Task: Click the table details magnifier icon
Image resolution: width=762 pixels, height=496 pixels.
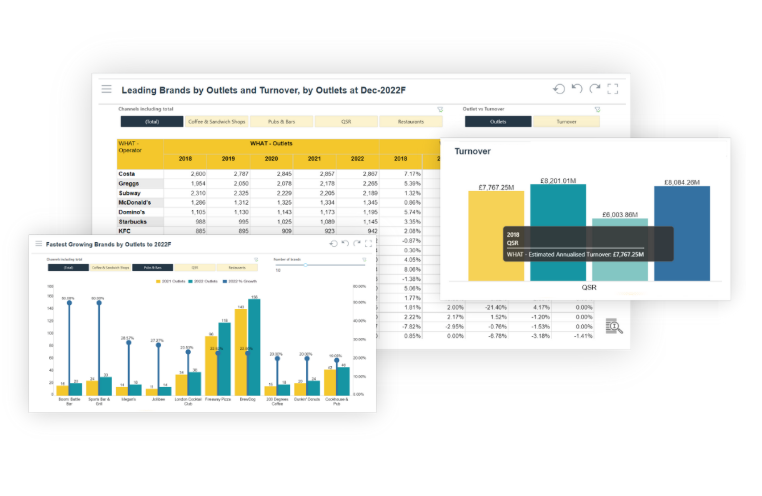Action: point(614,325)
